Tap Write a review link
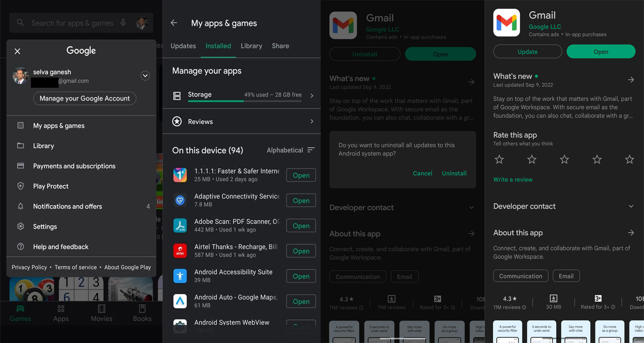The width and height of the screenshot is (644, 343). (x=513, y=180)
